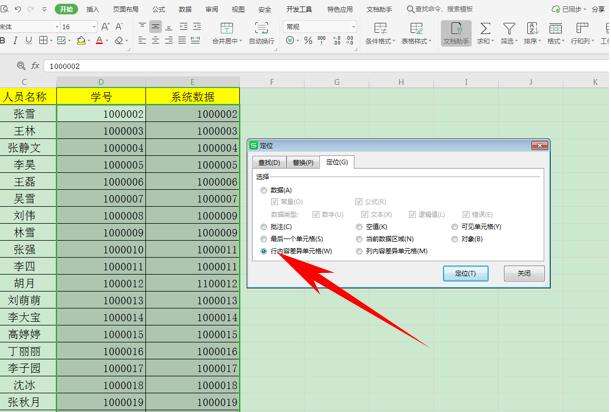Click the formula bar input showing 1000002

pos(326,66)
